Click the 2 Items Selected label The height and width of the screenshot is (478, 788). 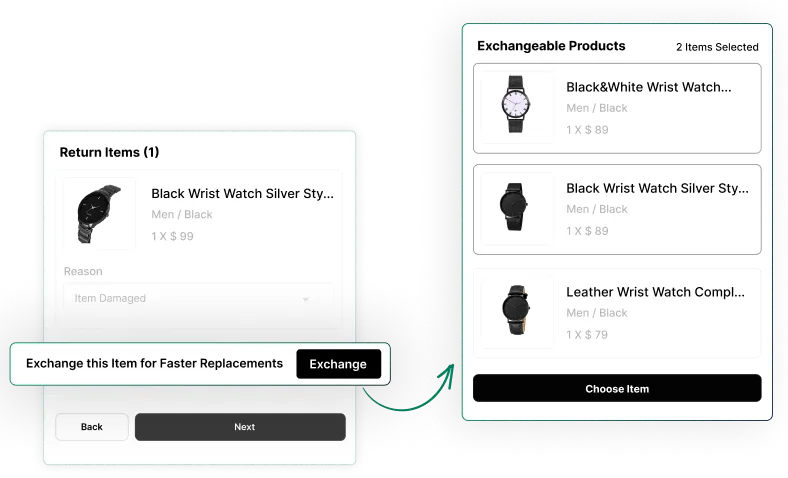pos(717,47)
